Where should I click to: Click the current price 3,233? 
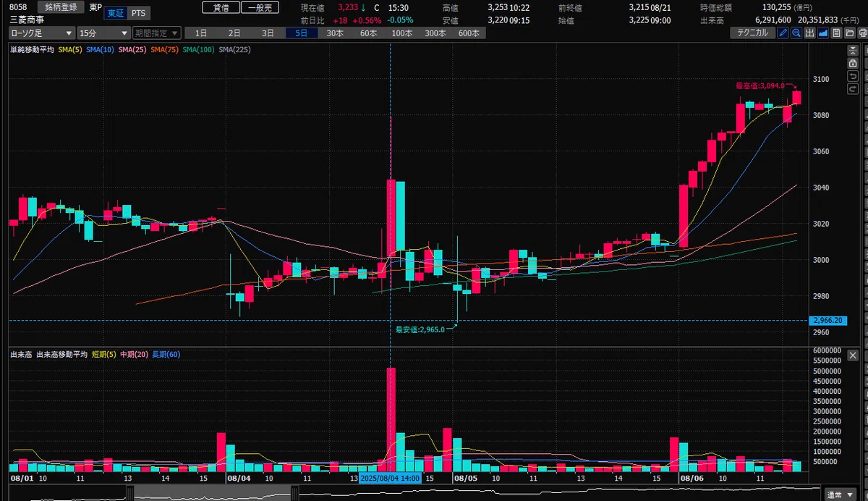tap(348, 7)
